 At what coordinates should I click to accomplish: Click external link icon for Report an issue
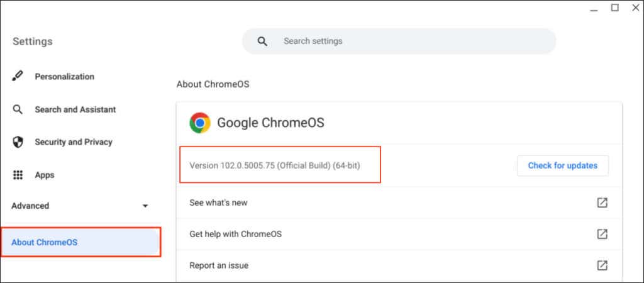tap(602, 265)
